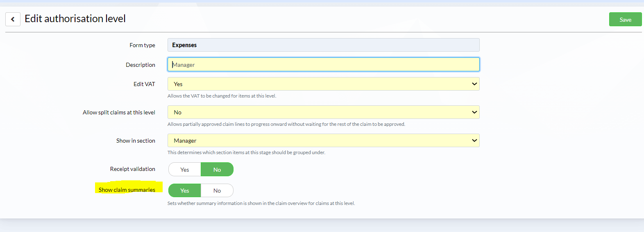Click the highlighted Show claim summaries label
This screenshot has width=644, height=232.
click(127, 190)
